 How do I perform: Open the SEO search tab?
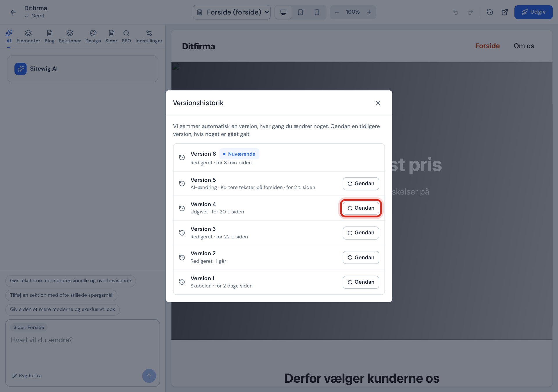126,37
